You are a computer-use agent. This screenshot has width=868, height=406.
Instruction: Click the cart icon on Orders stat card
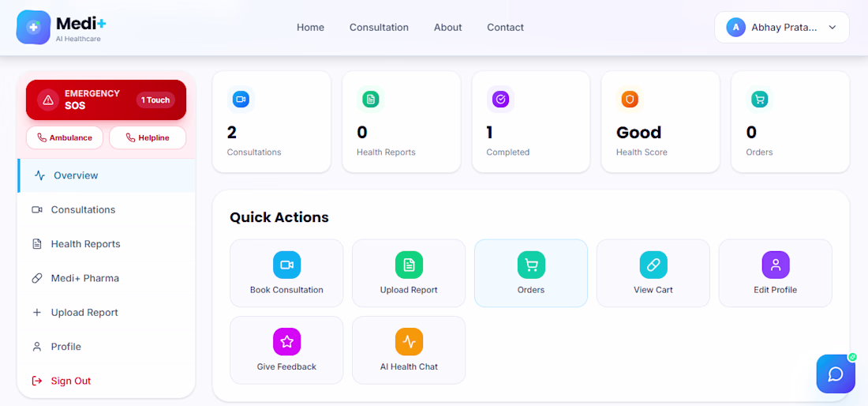pos(759,100)
